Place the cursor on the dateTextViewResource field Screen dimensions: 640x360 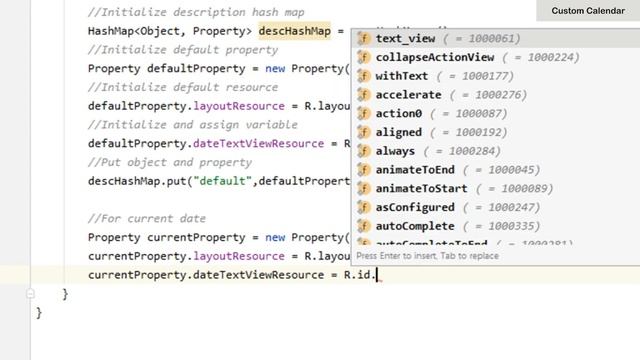coord(258,144)
